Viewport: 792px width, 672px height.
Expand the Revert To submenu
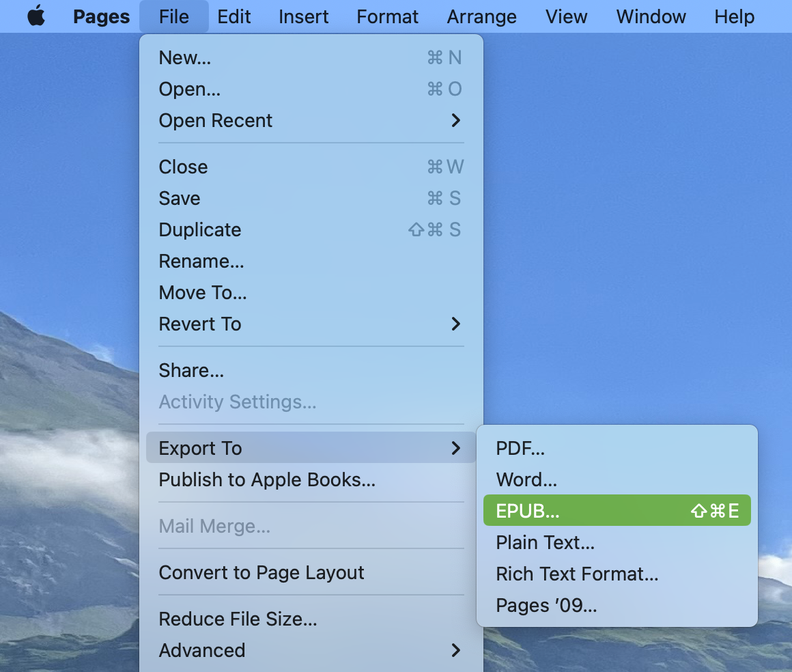(311, 324)
